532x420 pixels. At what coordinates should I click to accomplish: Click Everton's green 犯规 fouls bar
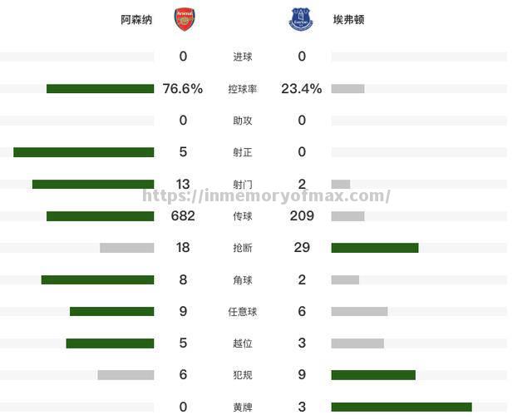372,375
